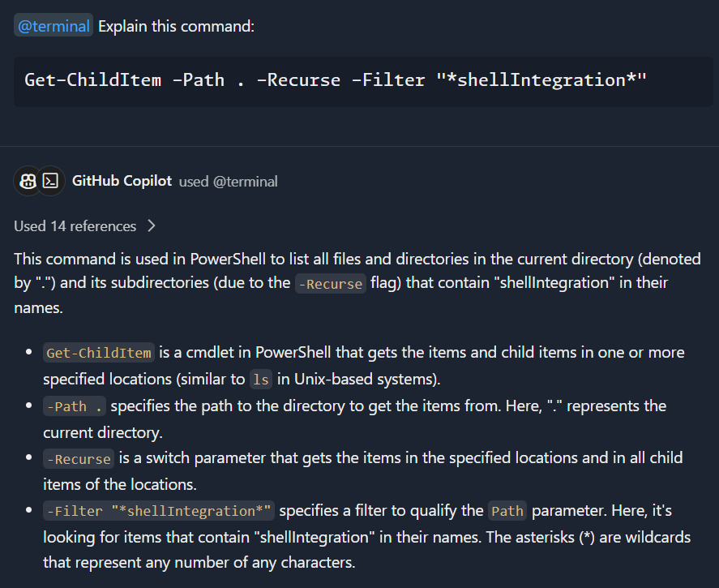Click the @terminal chat participant chip

[x=53, y=25]
